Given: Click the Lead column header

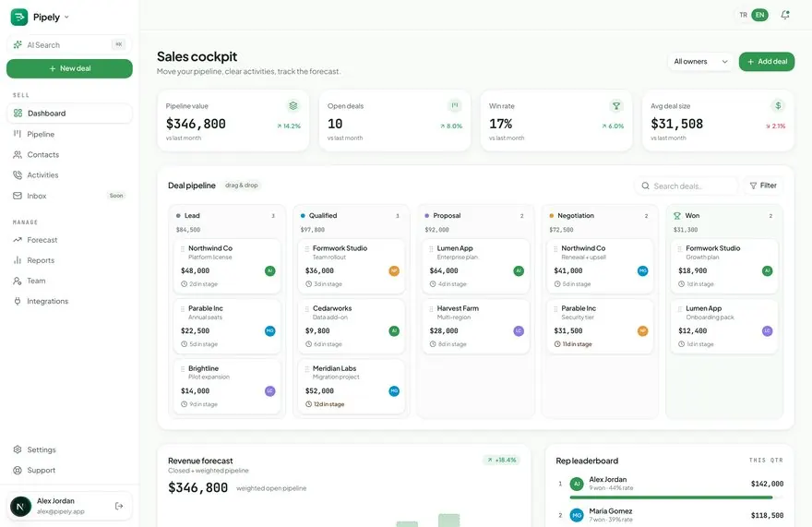Looking at the screenshot, I should pos(227,216).
